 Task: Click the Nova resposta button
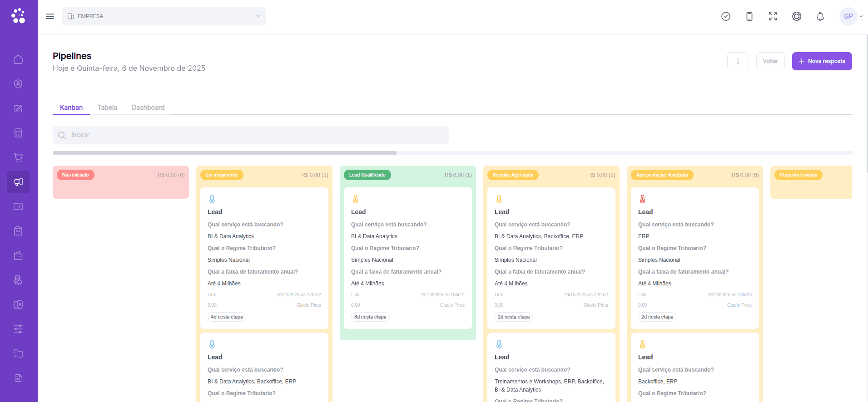822,61
